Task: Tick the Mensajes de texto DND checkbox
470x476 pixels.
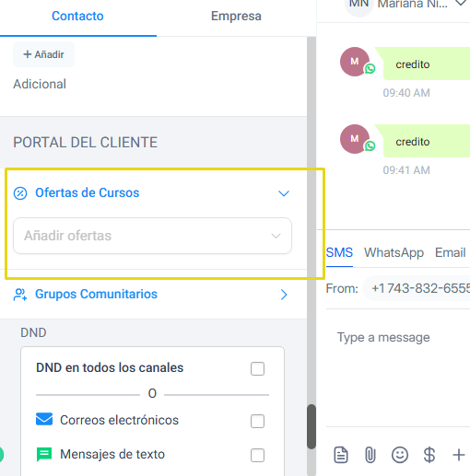Action: (x=257, y=455)
